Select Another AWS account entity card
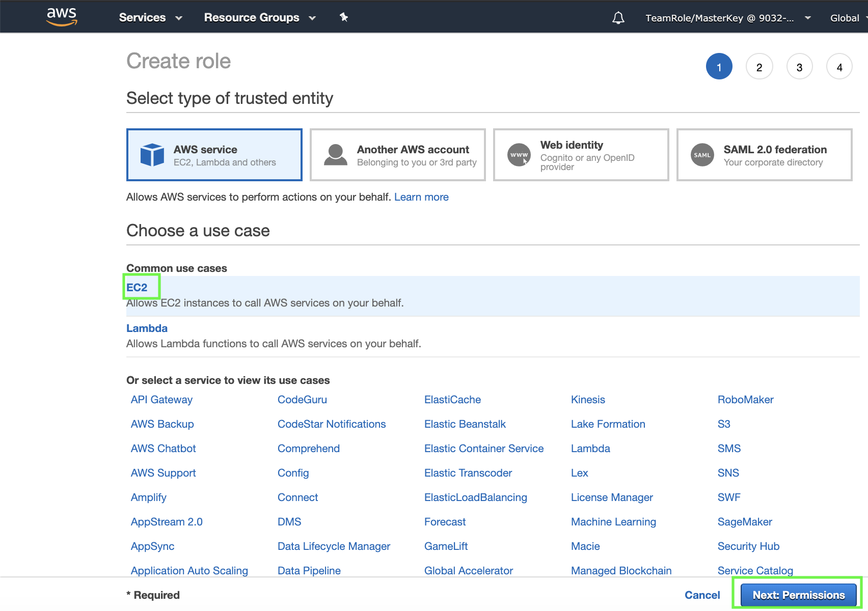This screenshot has width=868, height=611. pos(398,155)
